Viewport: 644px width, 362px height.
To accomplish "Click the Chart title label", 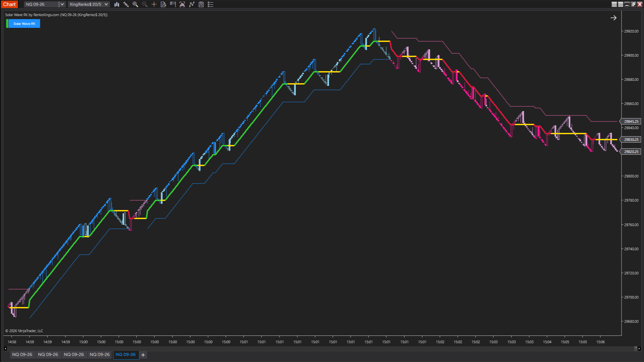I will (9, 4).
